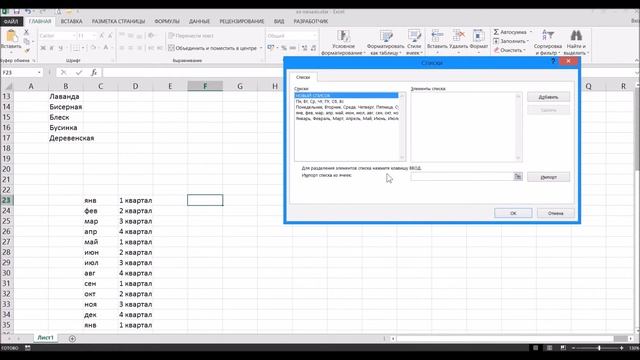Click the import-from-cells range field
This screenshot has height=360, width=640.
(x=462, y=176)
